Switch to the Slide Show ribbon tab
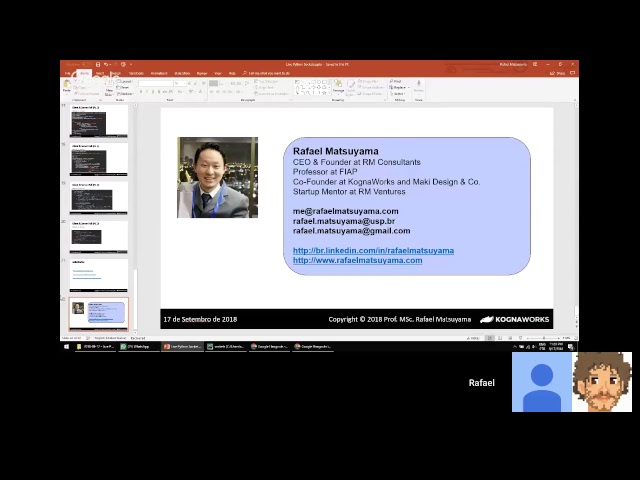 [182, 73]
